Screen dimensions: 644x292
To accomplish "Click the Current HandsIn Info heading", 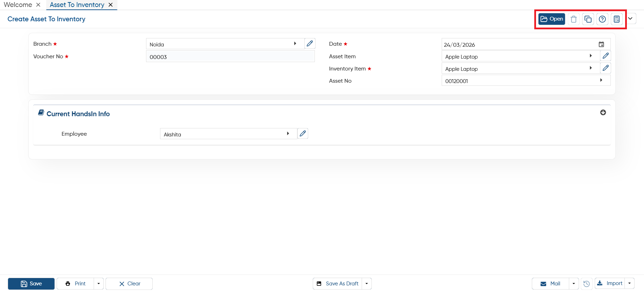I will point(78,114).
